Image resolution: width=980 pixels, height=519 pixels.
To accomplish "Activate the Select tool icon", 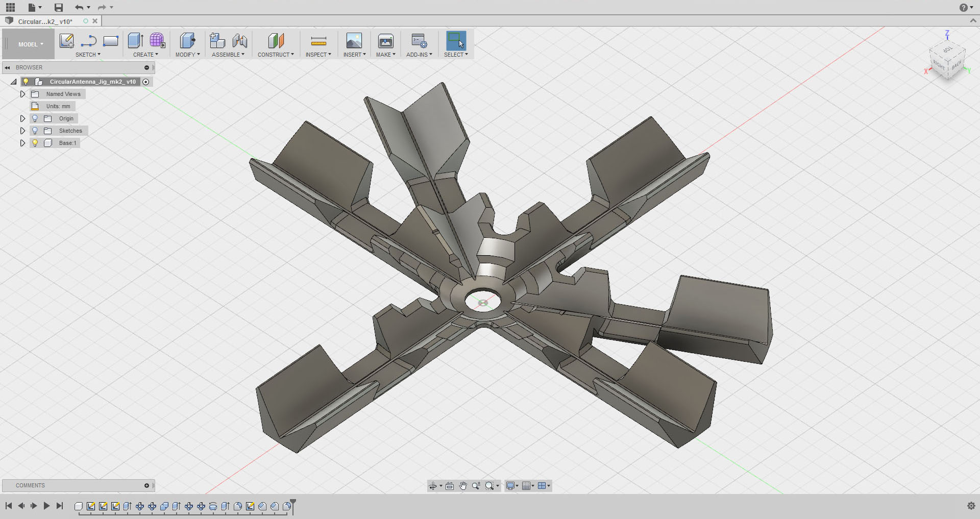I will tap(456, 40).
